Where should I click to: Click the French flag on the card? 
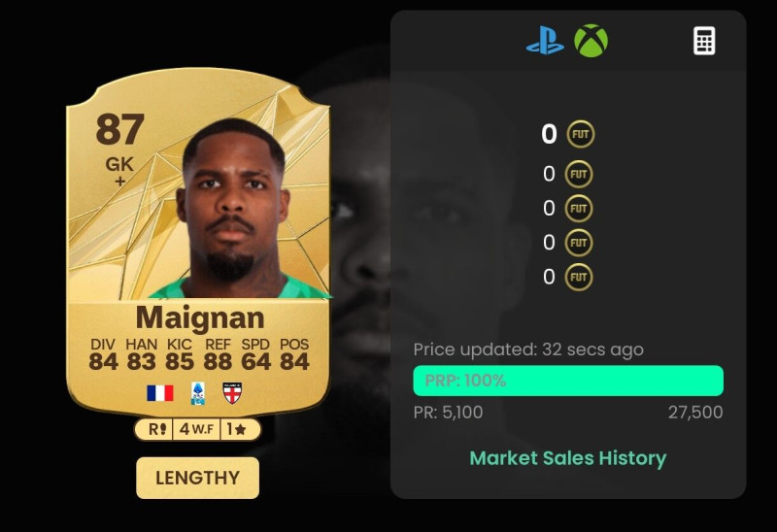coord(160,393)
